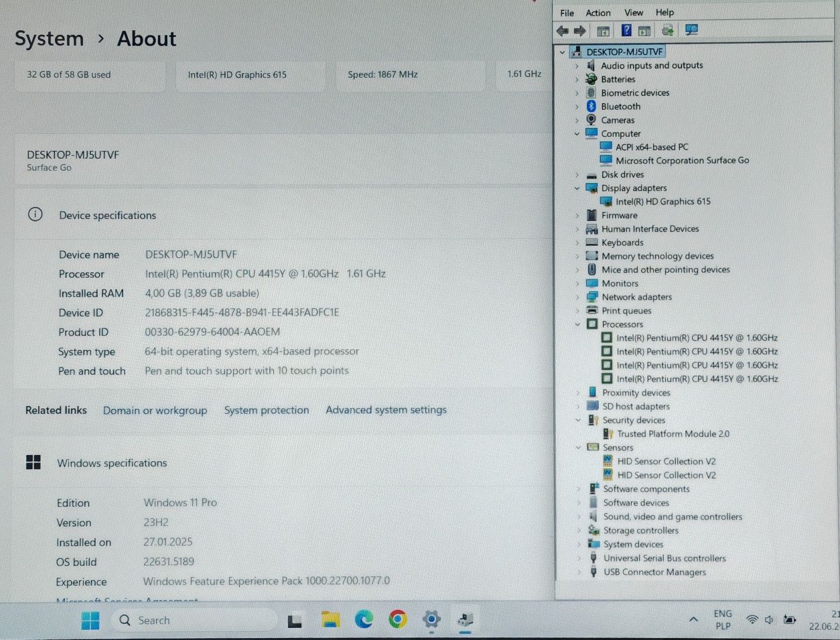Click the Mice and other pointing devices icon
840x640 pixels.
591,269
